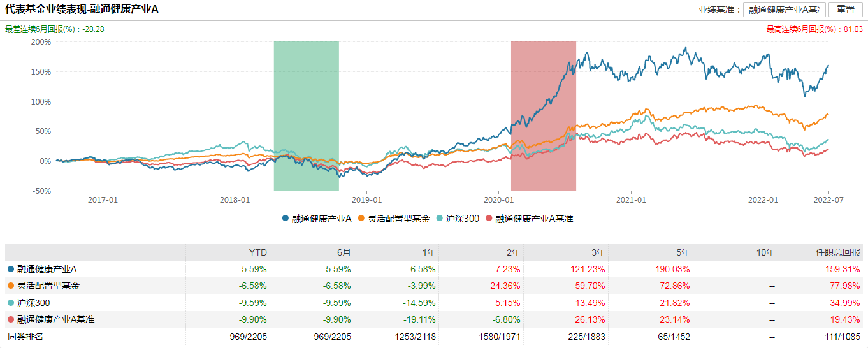
Task: Click the 3年 column header
Action: click(x=597, y=252)
